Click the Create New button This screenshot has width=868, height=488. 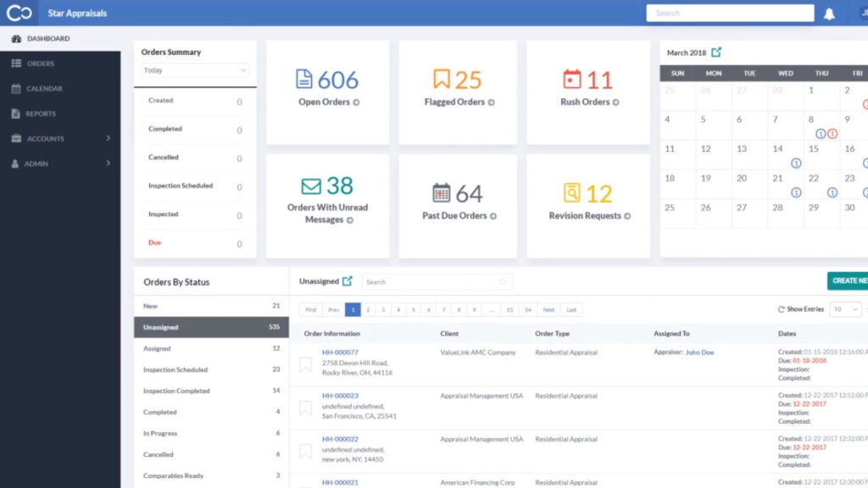coord(848,281)
